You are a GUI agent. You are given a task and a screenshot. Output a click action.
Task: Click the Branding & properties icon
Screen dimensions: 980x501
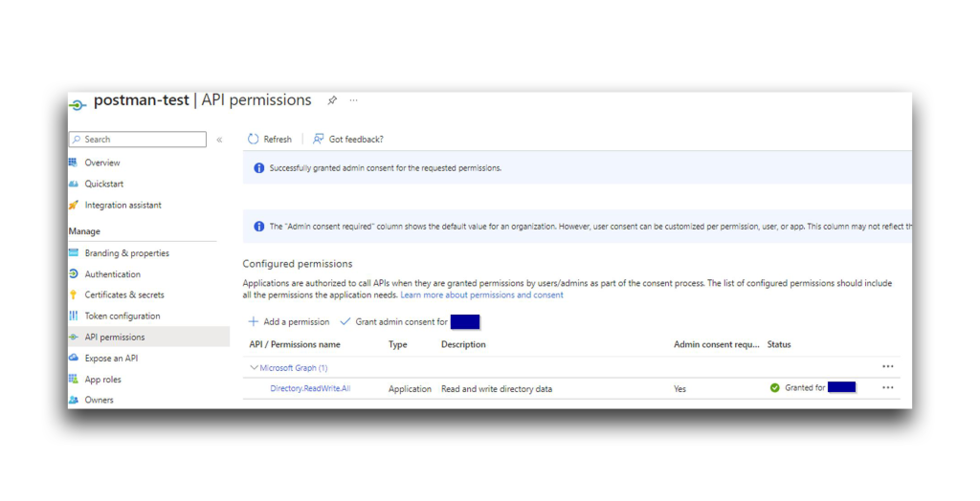click(73, 253)
